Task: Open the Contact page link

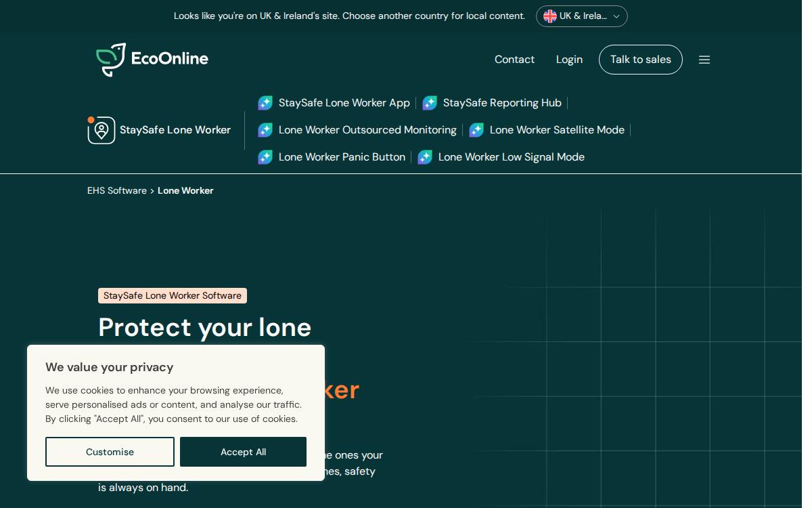Action: pyautogui.click(x=514, y=60)
